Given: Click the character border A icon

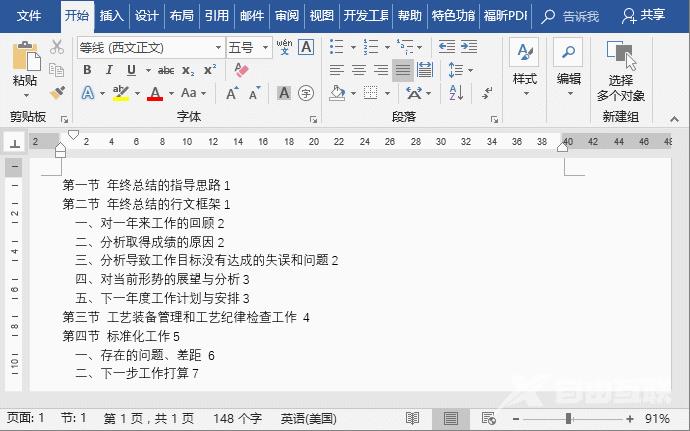Looking at the screenshot, I should coord(306,47).
